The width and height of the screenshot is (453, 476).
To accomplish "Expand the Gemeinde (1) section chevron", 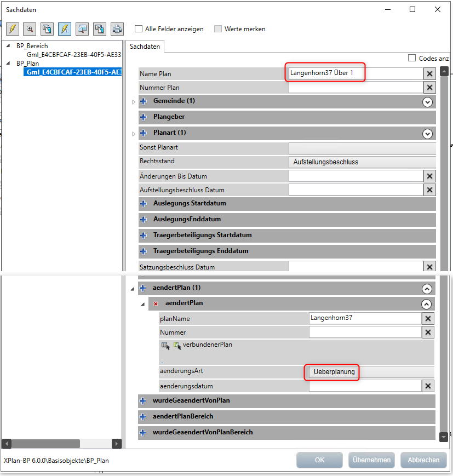I will point(427,102).
